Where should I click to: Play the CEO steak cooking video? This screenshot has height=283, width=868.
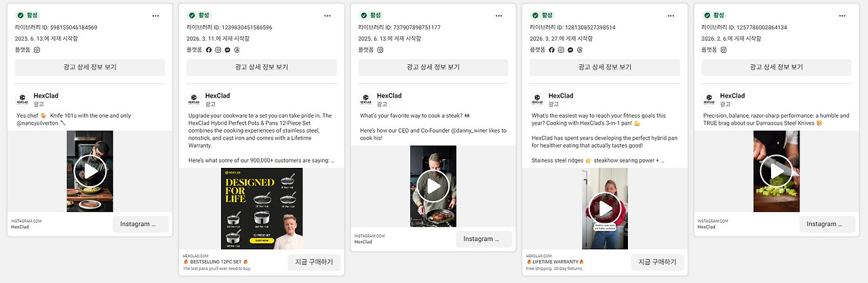[433, 186]
